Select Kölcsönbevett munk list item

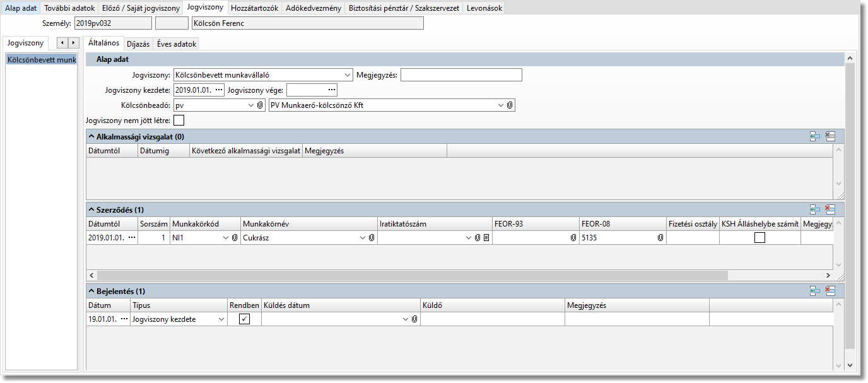point(41,60)
